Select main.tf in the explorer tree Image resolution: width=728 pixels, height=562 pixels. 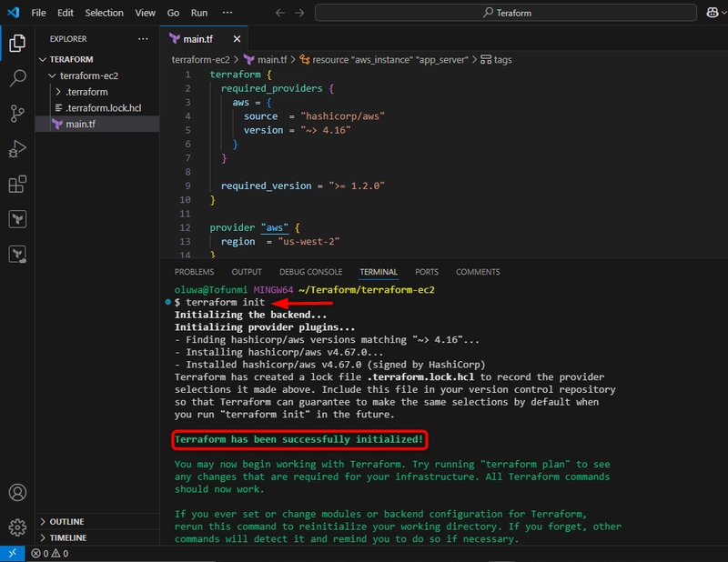[97, 124]
